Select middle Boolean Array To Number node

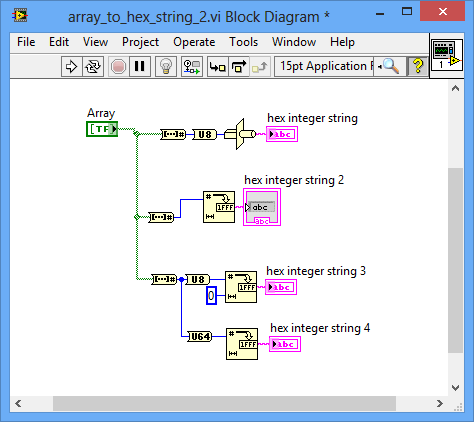[x=161, y=217]
